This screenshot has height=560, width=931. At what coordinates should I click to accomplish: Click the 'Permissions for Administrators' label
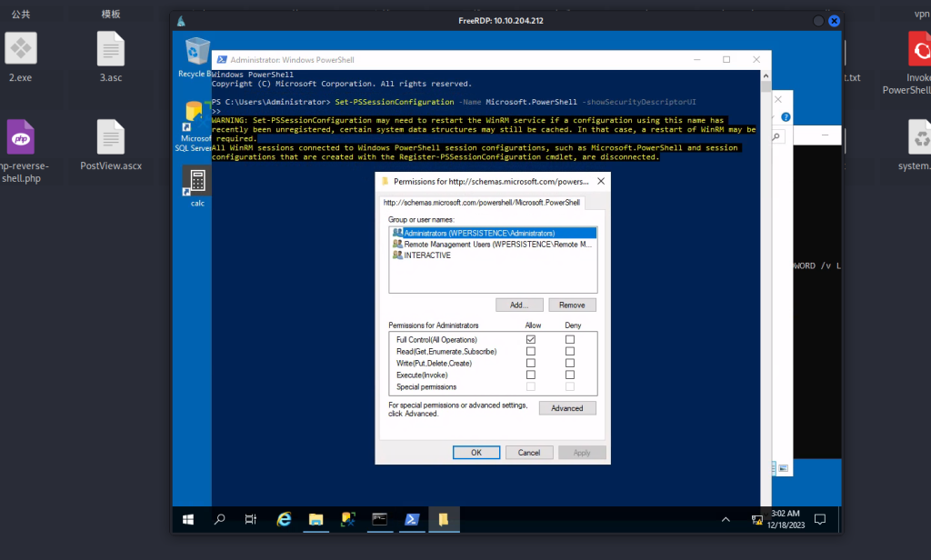point(434,325)
